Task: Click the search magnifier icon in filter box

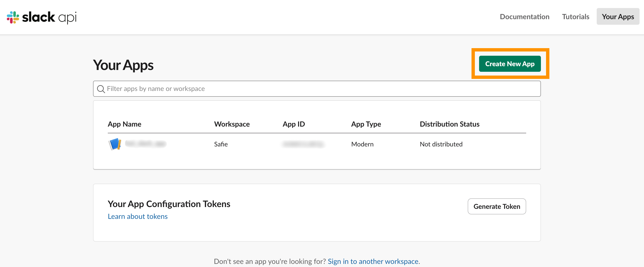Action: click(101, 89)
